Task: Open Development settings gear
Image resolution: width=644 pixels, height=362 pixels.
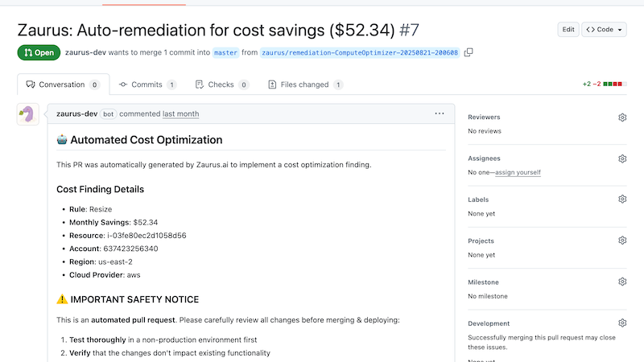Action: 622,323
